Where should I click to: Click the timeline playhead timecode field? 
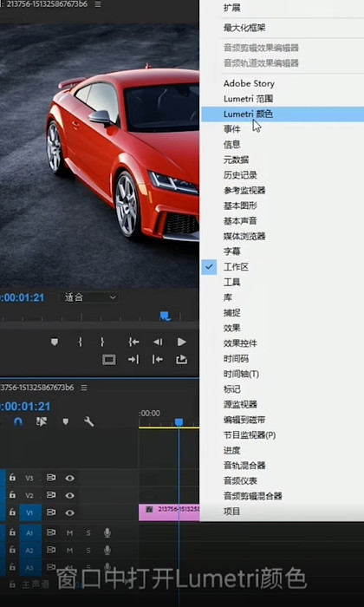(x=25, y=407)
